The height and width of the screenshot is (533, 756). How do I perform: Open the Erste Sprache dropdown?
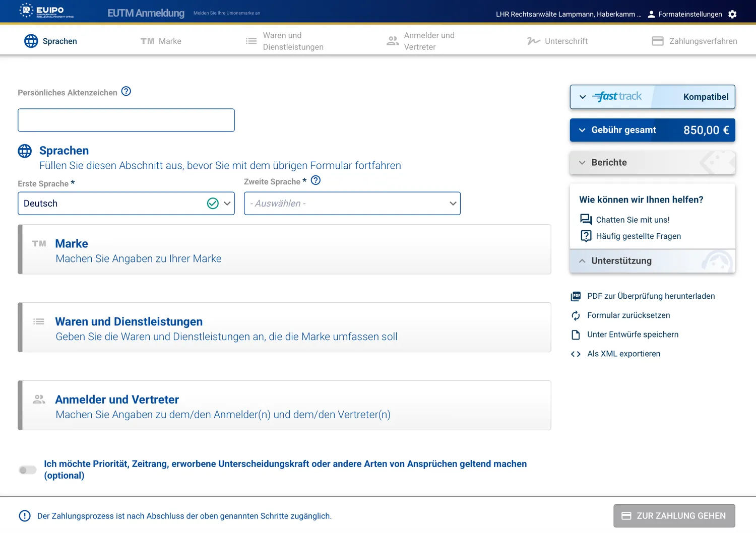[126, 204]
